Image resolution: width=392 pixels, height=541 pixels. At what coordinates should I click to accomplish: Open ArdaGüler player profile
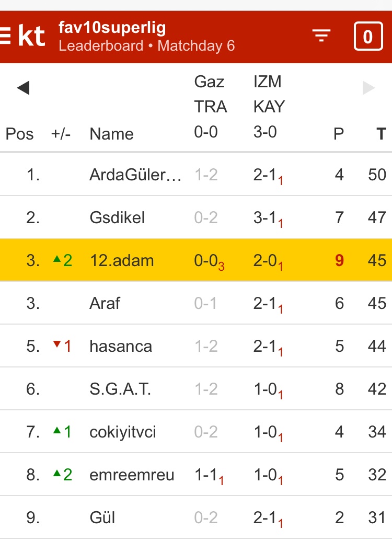(x=135, y=175)
